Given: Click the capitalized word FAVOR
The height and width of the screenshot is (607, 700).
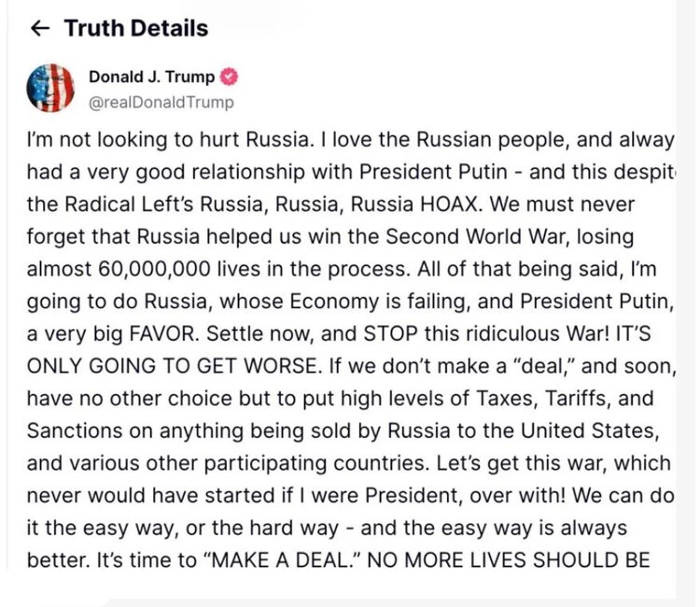Looking at the screenshot, I should click(x=164, y=334).
